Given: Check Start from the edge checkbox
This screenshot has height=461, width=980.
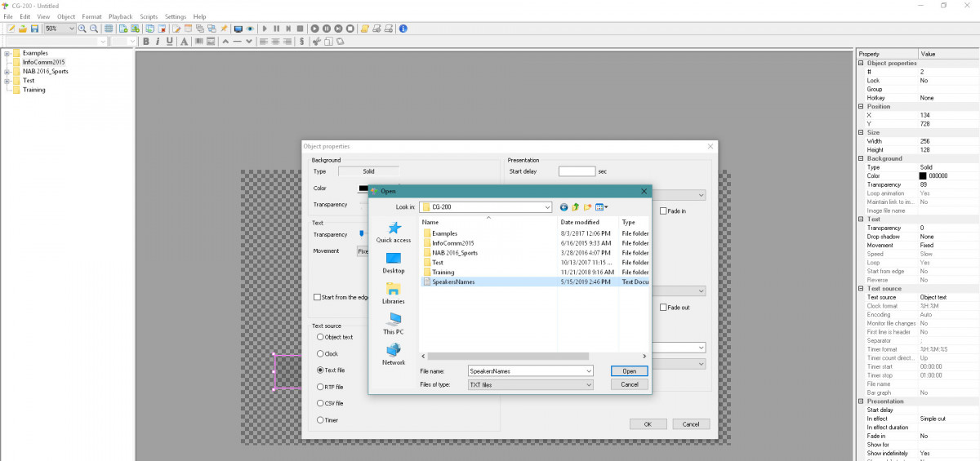Looking at the screenshot, I should tap(318, 297).
